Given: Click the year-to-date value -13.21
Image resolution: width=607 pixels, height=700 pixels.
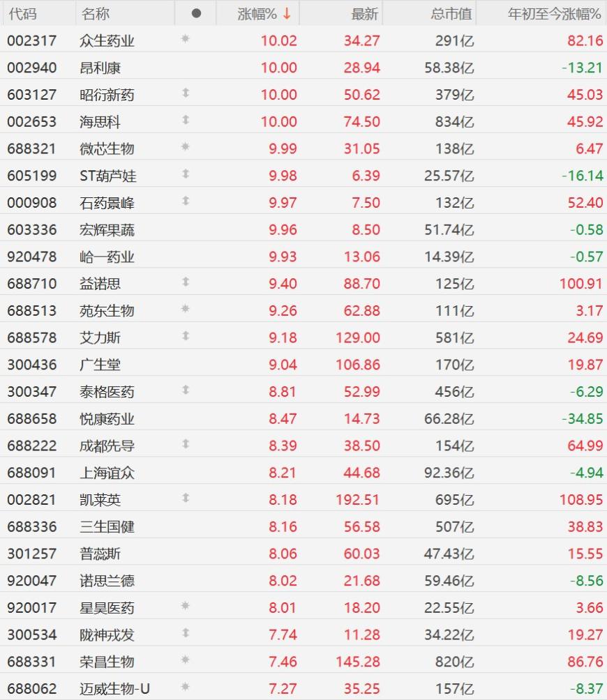Looking at the screenshot, I should (x=583, y=68).
